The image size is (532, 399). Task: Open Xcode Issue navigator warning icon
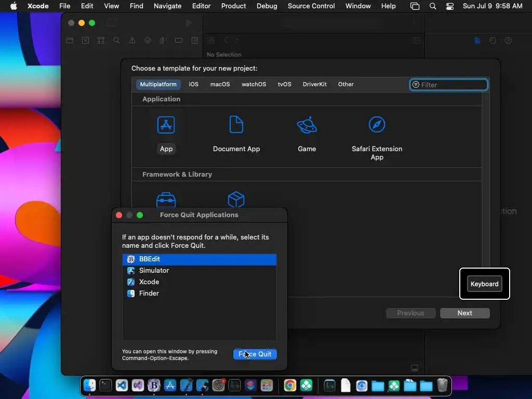pyautogui.click(x=132, y=41)
